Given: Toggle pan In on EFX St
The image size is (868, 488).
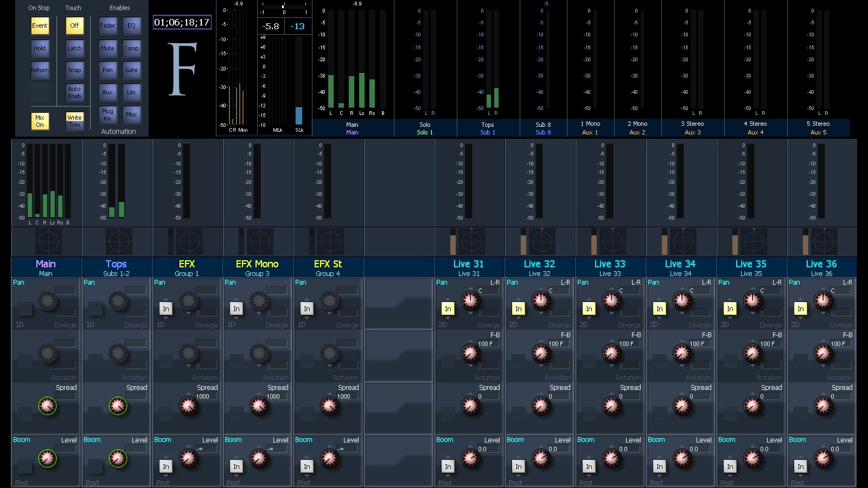Looking at the screenshot, I should tap(307, 309).
